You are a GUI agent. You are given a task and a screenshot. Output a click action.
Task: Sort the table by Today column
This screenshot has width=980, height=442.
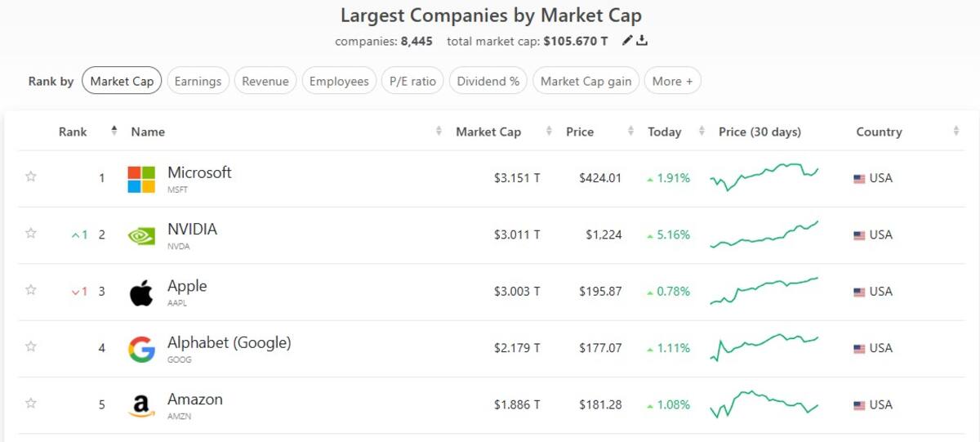tap(664, 132)
